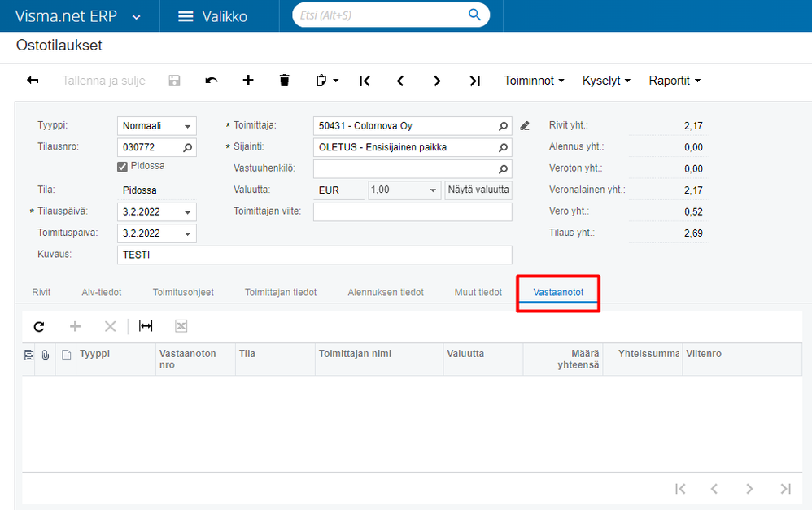
Task: Open Tilauspäivä date picker dropdown
Action: pos(187,212)
